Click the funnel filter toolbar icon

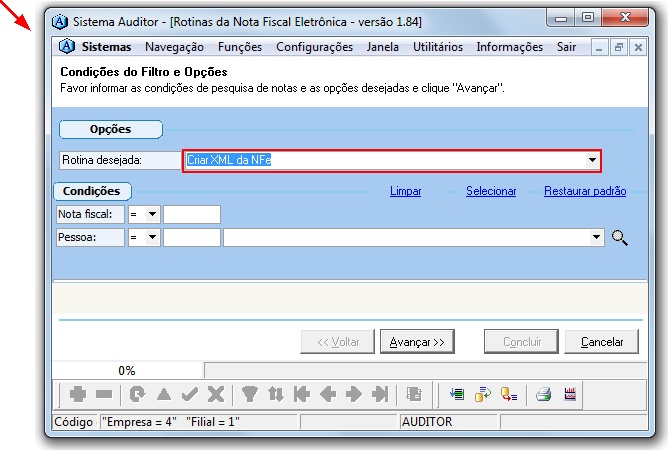point(250,394)
